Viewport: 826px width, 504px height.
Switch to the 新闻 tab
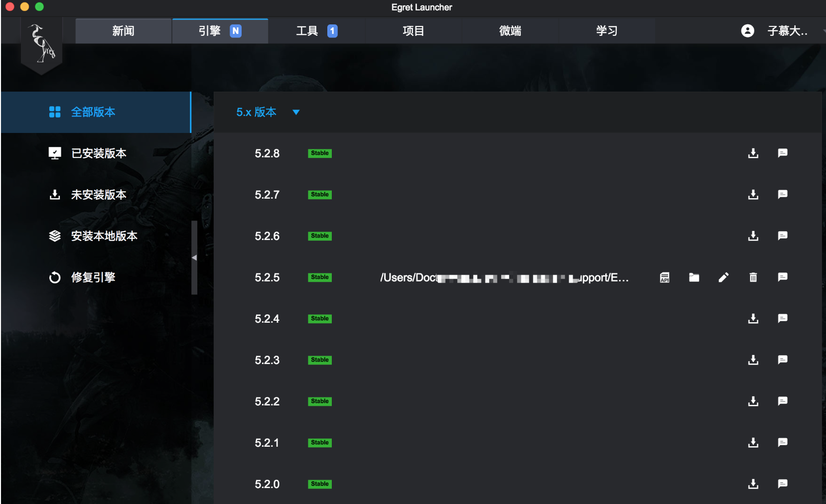tap(124, 31)
